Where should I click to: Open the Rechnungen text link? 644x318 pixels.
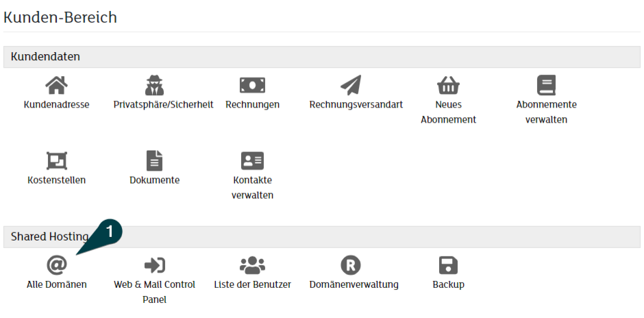[252, 104]
